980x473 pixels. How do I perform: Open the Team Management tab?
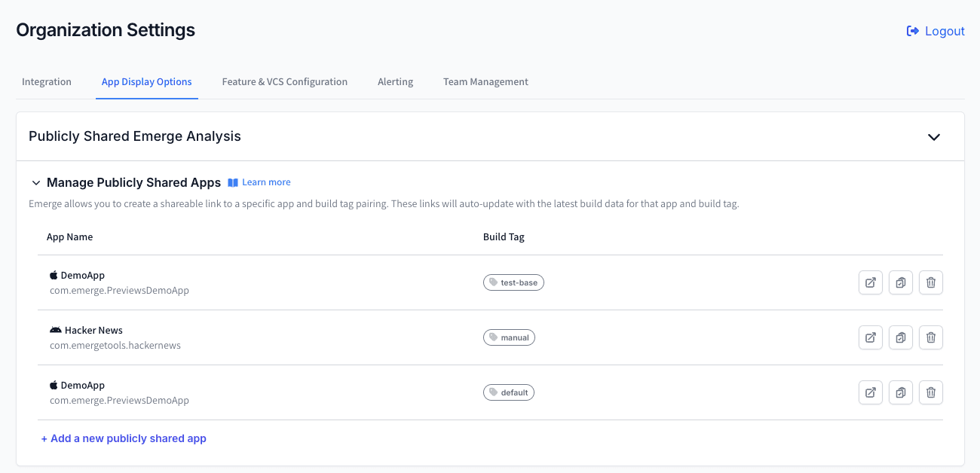[x=485, y=81]
